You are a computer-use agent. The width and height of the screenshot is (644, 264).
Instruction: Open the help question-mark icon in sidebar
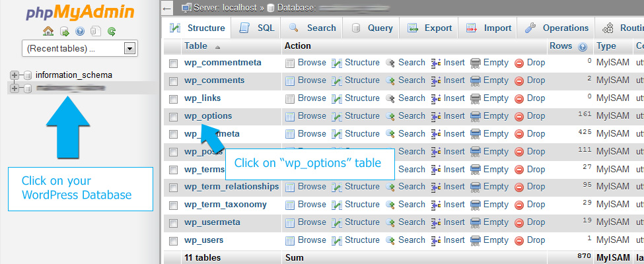pos(80,31)
